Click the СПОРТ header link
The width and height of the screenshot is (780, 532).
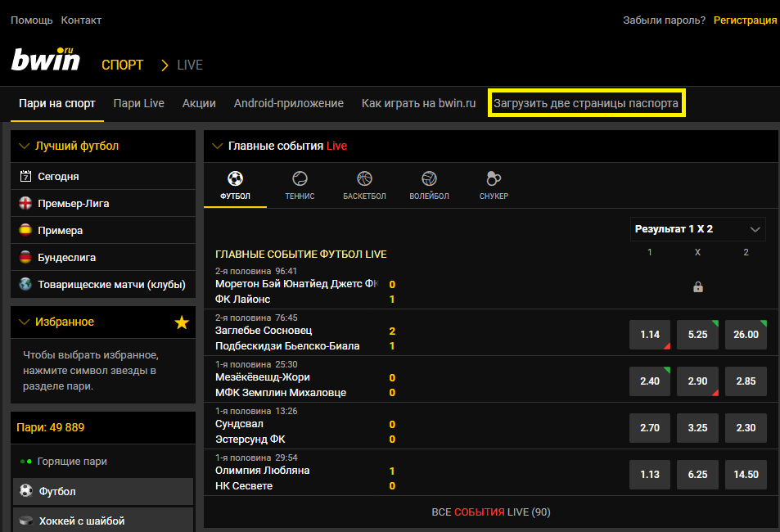(123, 65)
